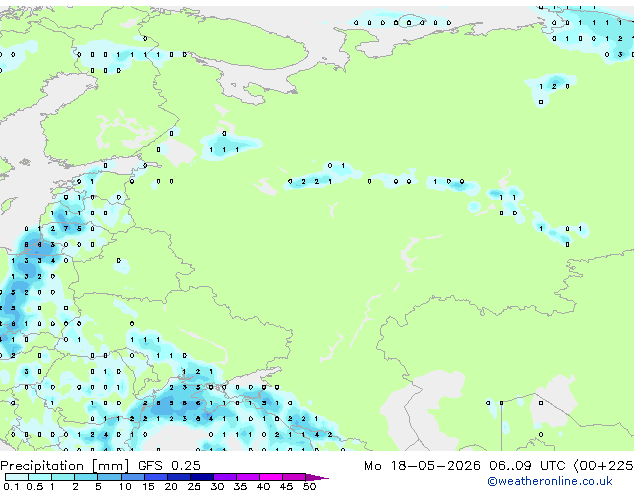Click the '20' legend scale label
This screenshot has height=490, width=634.
171,486
